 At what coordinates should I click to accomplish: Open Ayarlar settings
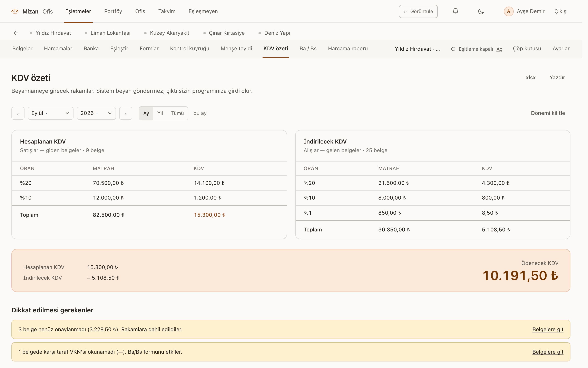[561, 49]
